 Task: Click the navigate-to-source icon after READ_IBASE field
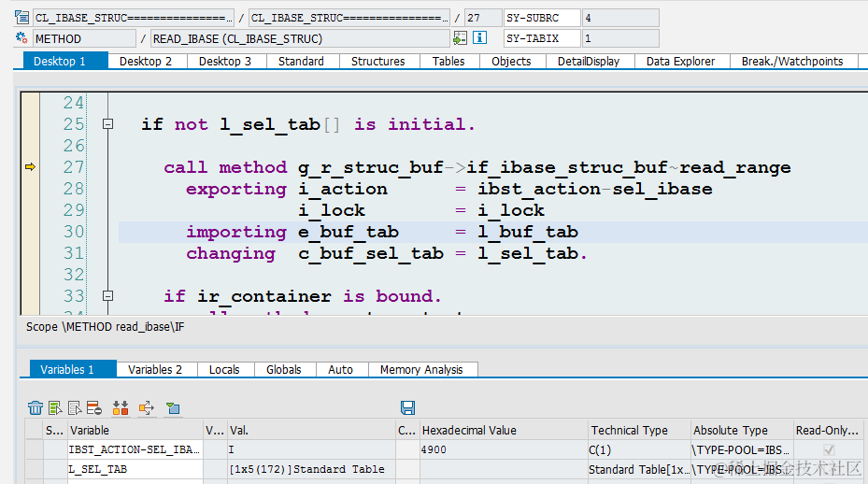click(460, 38)
